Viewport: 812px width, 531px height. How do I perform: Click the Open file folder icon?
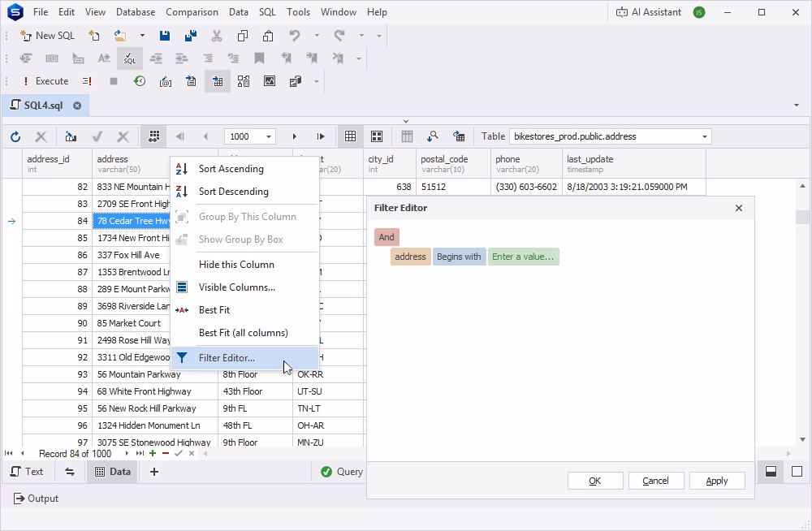(120, 36)
